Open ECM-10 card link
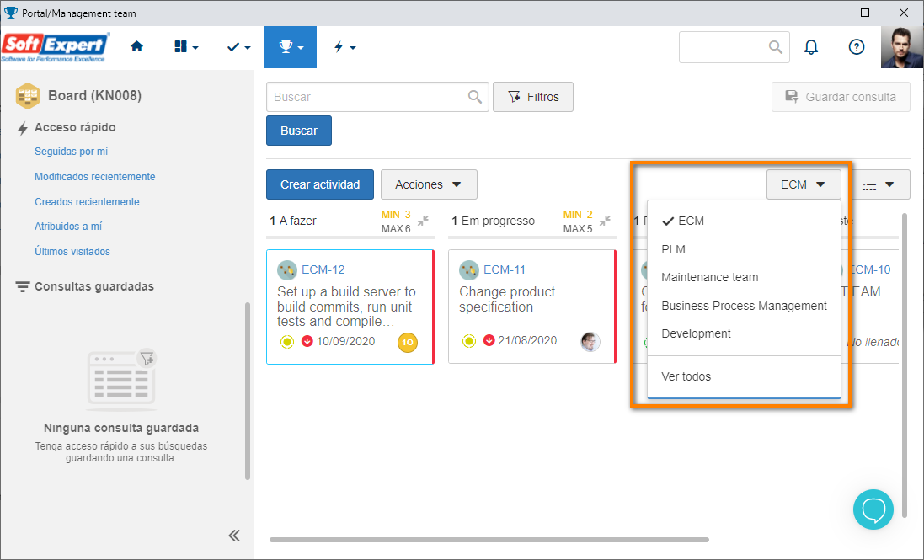 pos(870,269)
